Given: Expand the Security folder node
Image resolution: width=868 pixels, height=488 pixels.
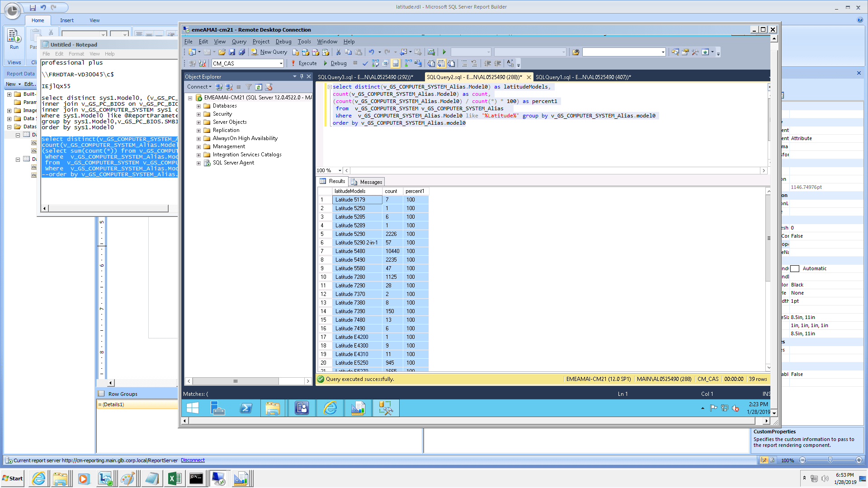Looking at the screenshot, I should (198, 114).
